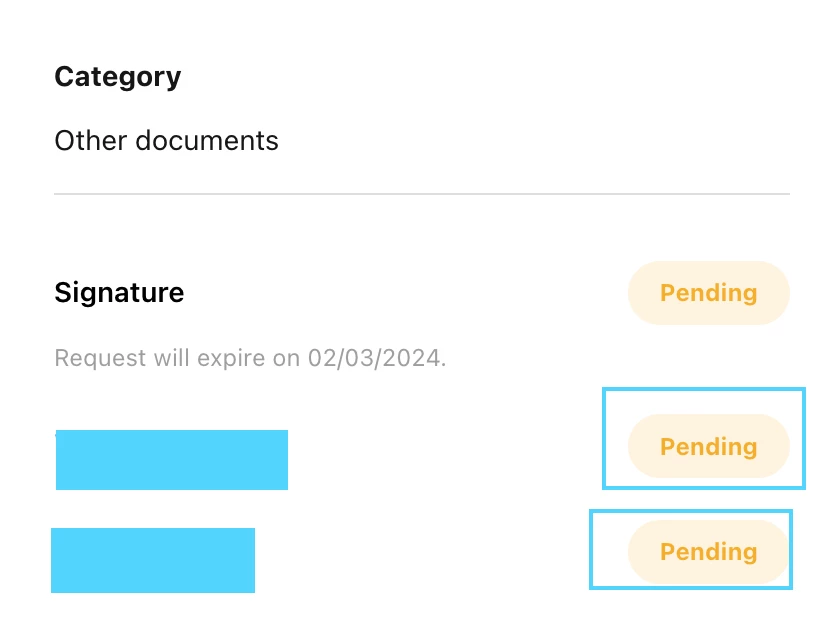Click the 02/03/2024 expiry date
This screenshot has height=620, width=822.
click(374, 358)
